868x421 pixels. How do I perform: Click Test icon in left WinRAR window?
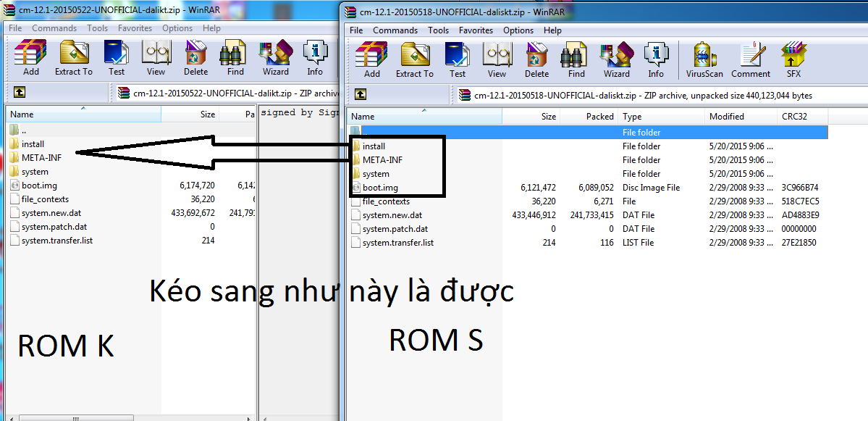pos(117,58)
